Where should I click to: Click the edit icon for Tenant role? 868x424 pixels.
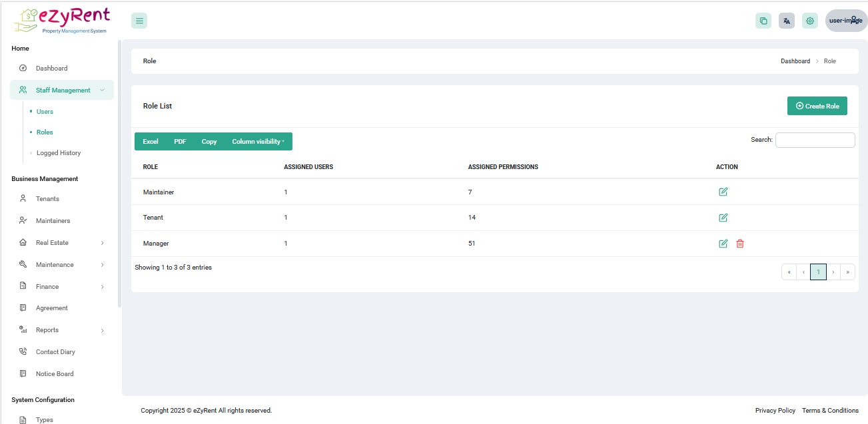click(x=723, y=218)
